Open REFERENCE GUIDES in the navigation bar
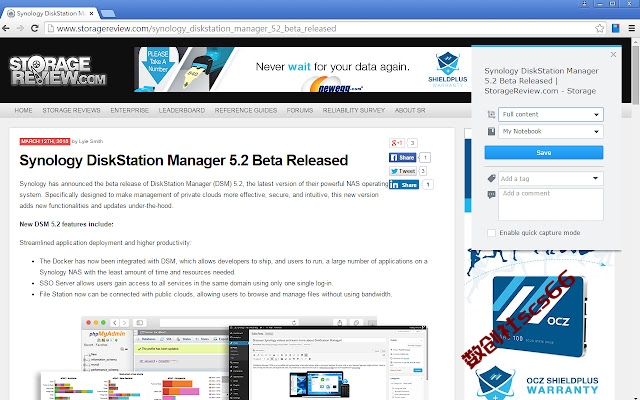Viewport: 640px width, 400px height. 246,110
